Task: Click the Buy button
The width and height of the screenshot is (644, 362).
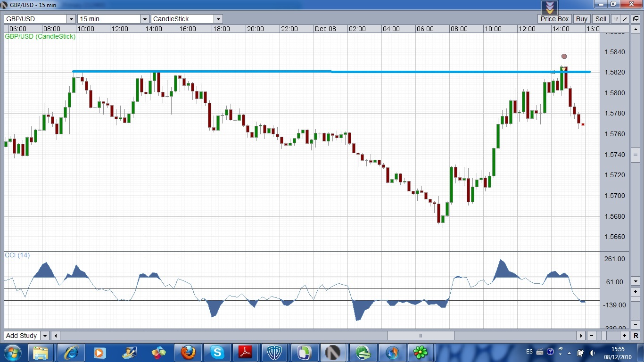Action: 582,19
